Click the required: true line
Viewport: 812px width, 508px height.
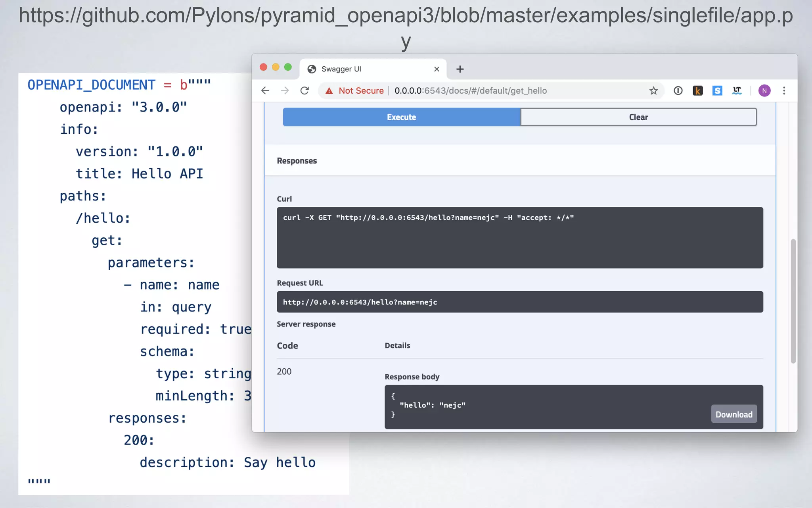[x=195, y=329]
